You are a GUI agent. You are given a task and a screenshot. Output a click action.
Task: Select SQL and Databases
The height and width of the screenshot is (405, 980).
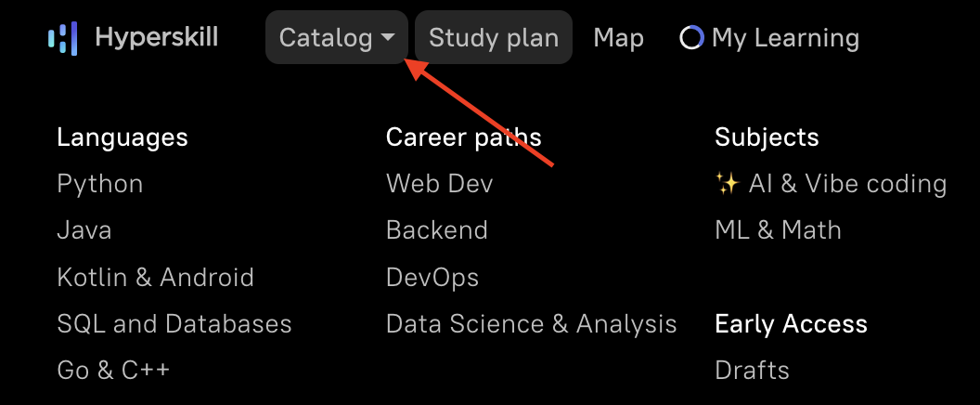click(174, 323)
